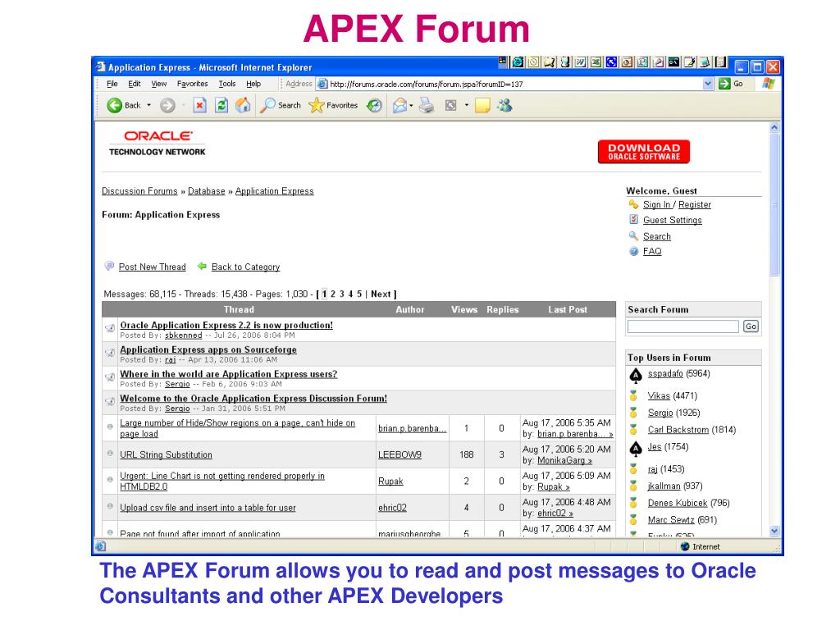Viewport: 840px width, 630px height.
Task: Click the Internet zone globe in the status bar
Action: [x=685, y=546]
